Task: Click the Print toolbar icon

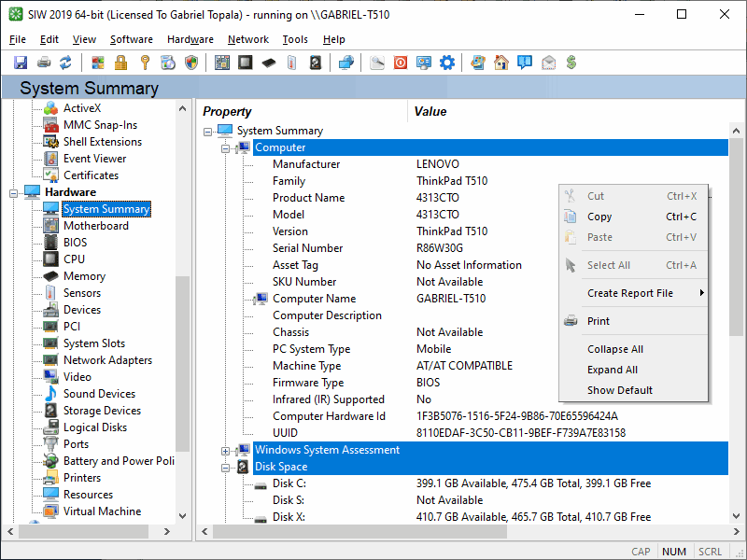Action: point(44,63)
